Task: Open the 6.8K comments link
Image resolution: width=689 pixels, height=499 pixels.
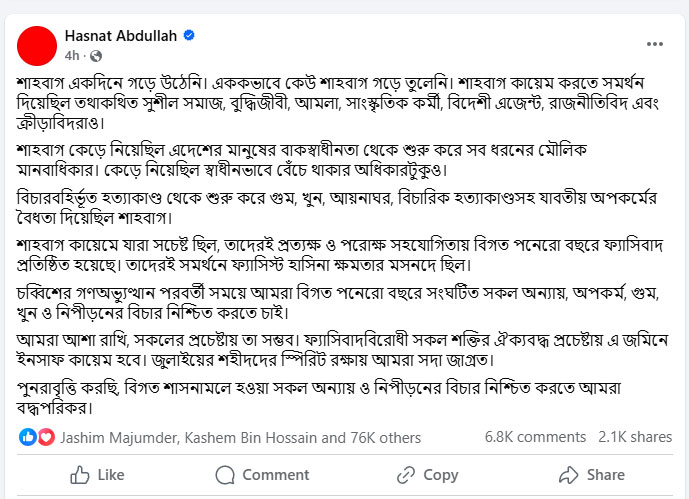Action: click(535, 437)
